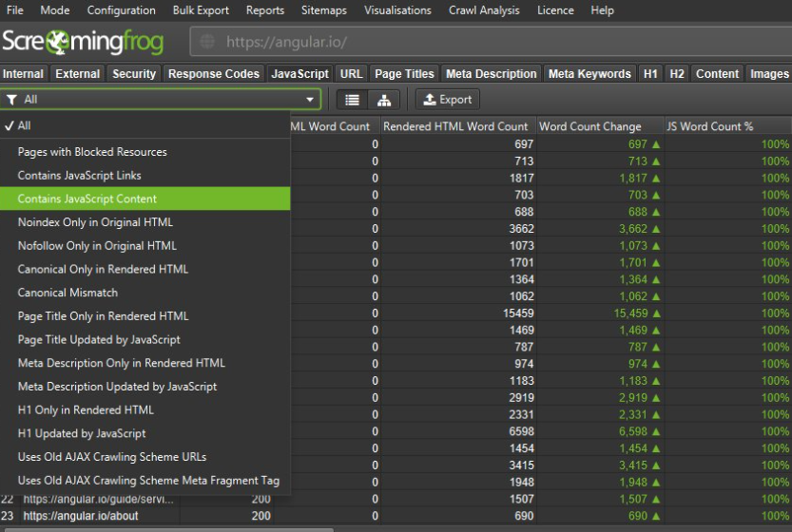Screen dimensions: 792x532
Task: Switch to the URL tab
Action: tap(351, 74)
